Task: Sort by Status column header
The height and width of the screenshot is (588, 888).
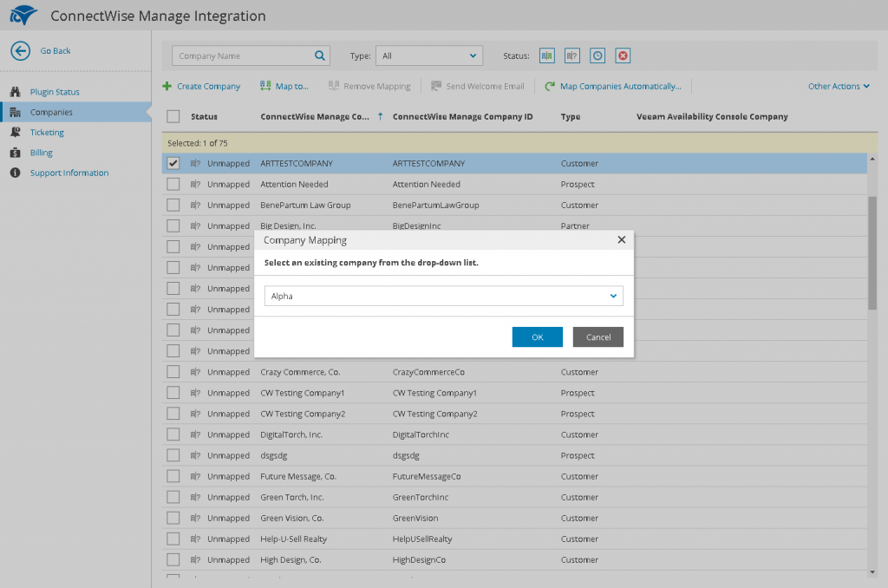Action: (204, 117)
